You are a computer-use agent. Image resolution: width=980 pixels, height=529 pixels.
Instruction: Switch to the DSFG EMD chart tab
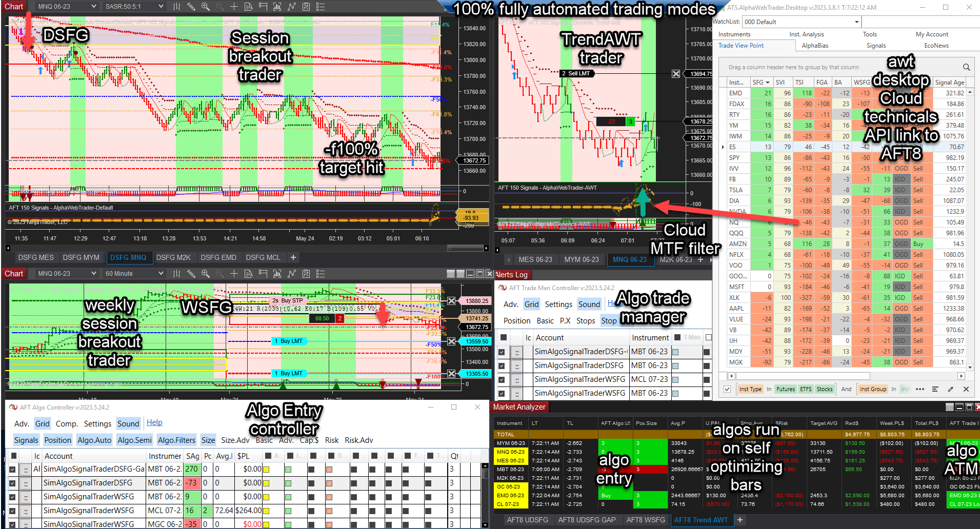[x=219, y=257]
